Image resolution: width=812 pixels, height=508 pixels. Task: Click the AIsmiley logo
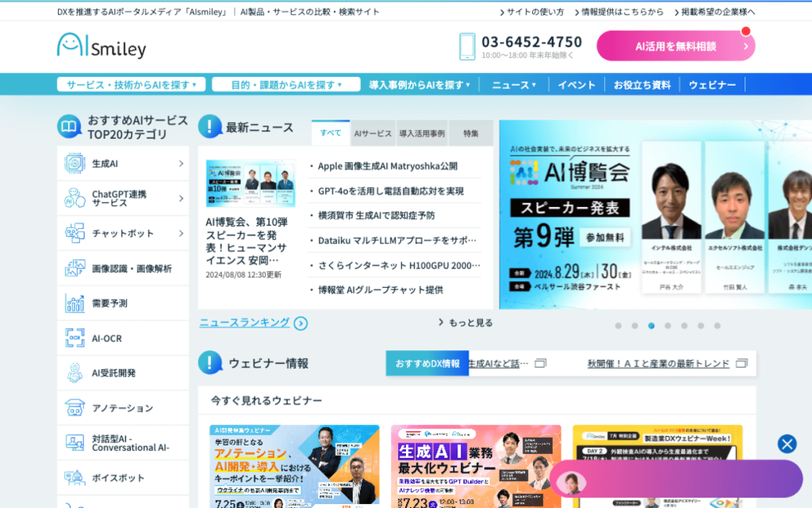pos(101,46)
